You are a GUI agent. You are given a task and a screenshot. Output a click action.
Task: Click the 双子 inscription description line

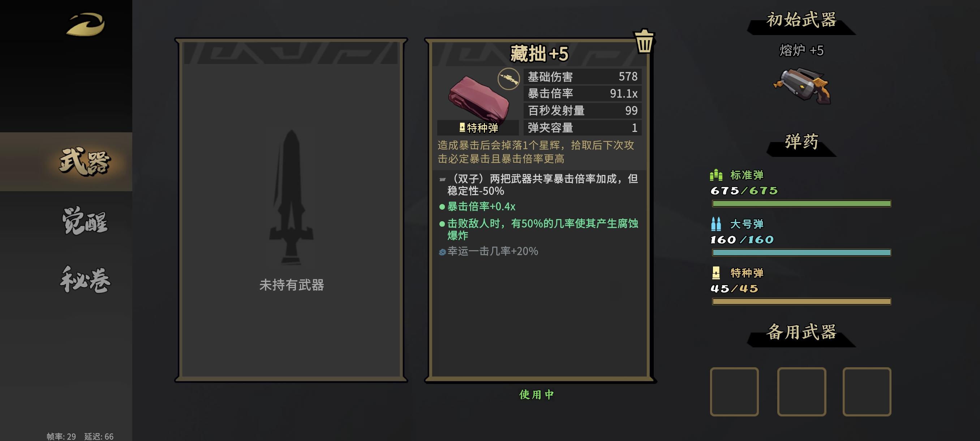[x=539, y=185]
